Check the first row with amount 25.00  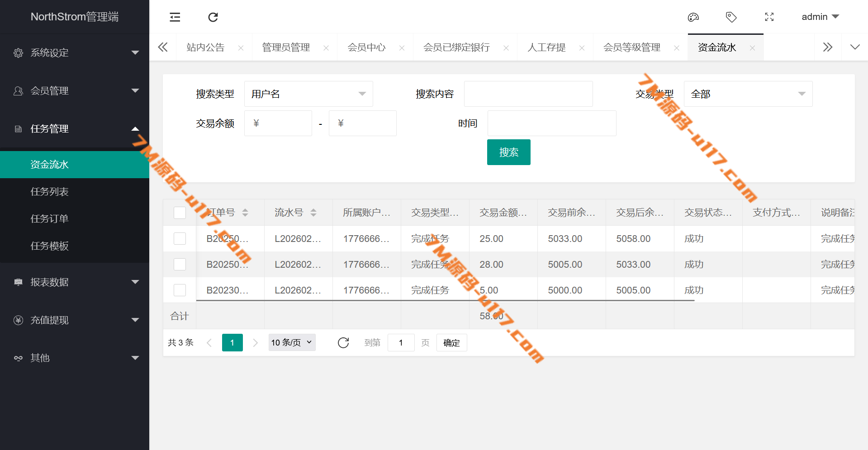tap(180, 239)
